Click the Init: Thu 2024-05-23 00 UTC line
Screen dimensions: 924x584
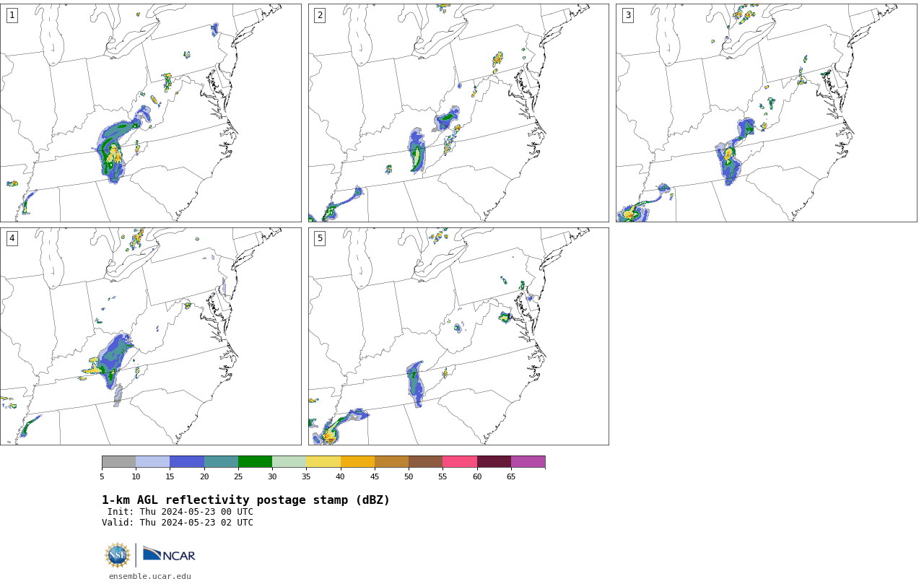pos(180,512)
